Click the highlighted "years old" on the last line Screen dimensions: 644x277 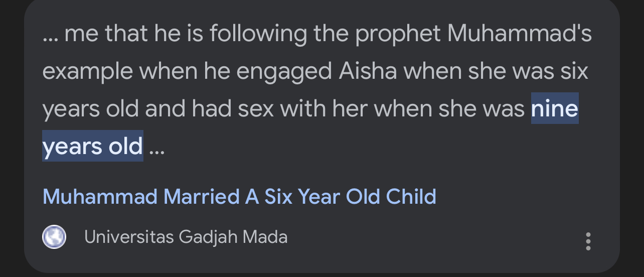93,146
